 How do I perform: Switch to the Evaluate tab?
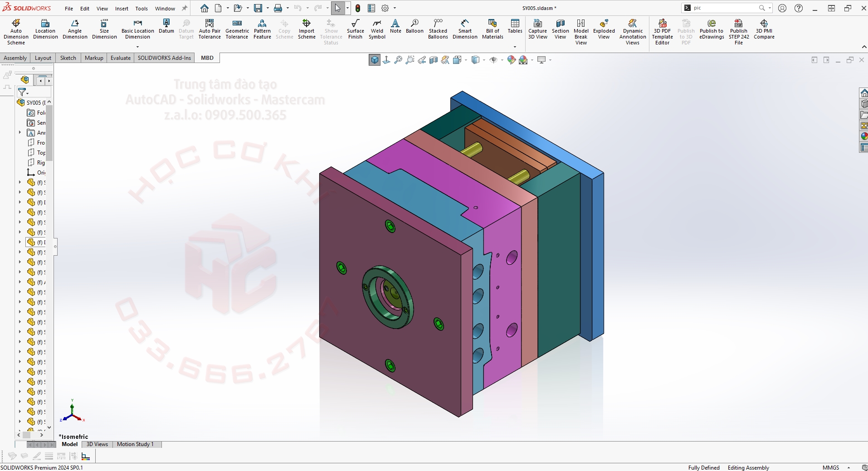coord(121,58)
